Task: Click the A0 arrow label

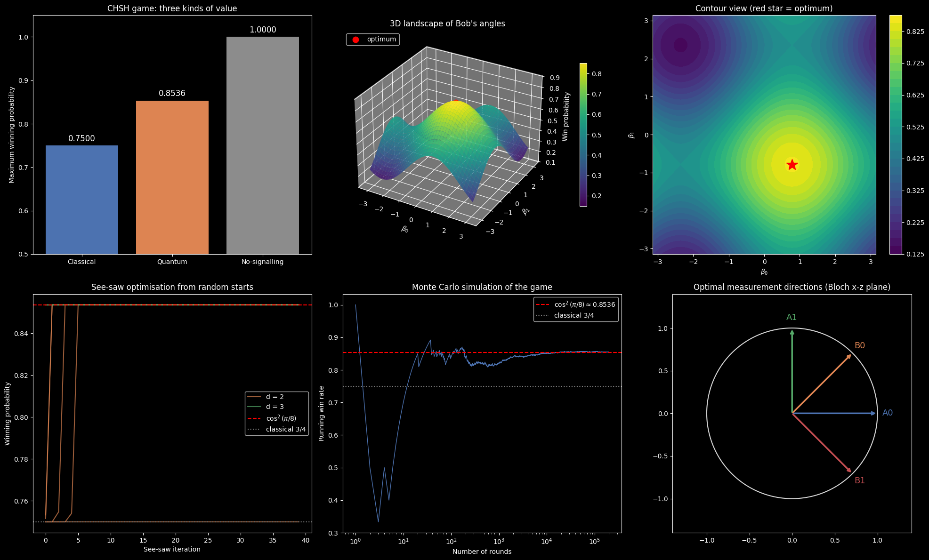Action: pyautogui.click(x=888, y=413)
